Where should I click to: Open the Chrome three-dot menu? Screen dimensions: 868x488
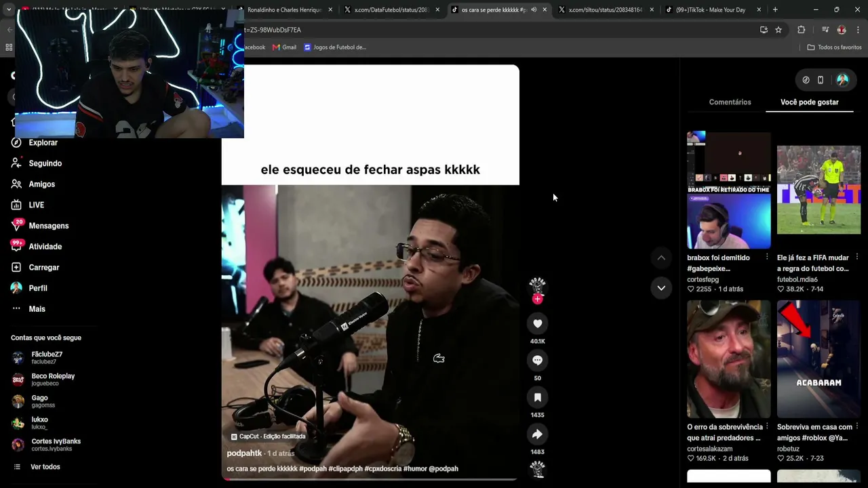[x=858, y=30]
